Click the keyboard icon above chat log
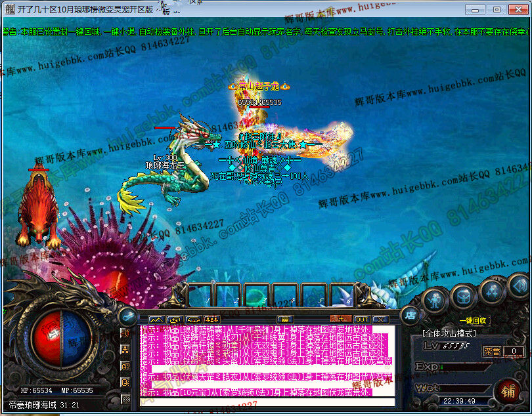The height and width of the screenshot is (416, 532). point(285,320)
